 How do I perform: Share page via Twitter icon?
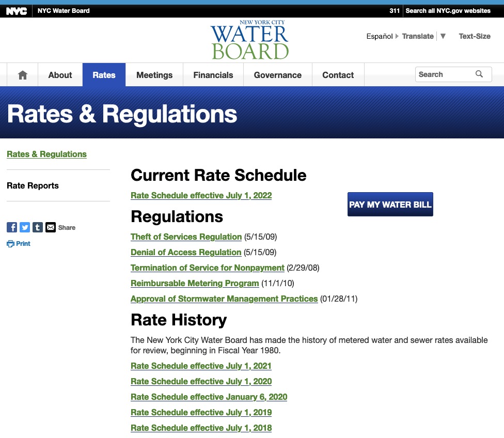[x=25, y=227]
